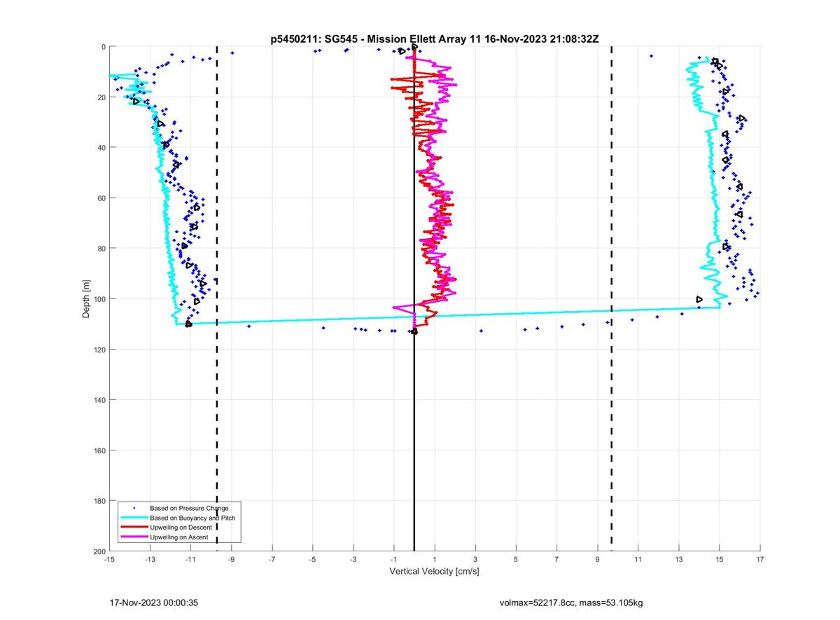The width and height of the screenshot is (840, 620).
Task: Click the -13 tick on the velocity axis
Action: pos(150,560)
